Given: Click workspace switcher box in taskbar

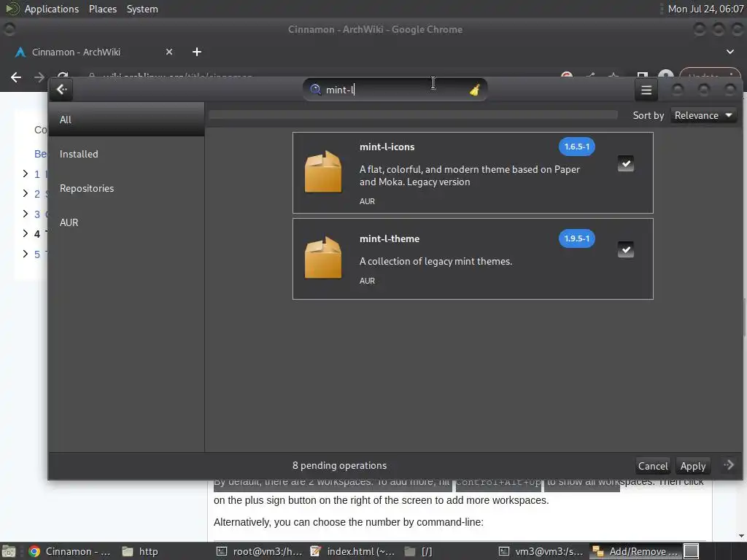Looking at the screenshot, I should [692, 551].
